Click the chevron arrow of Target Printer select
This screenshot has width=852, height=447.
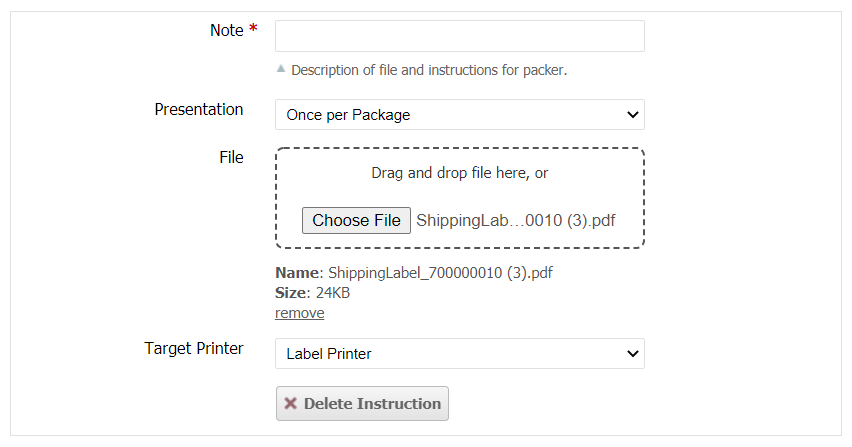(x=632, y=353)
